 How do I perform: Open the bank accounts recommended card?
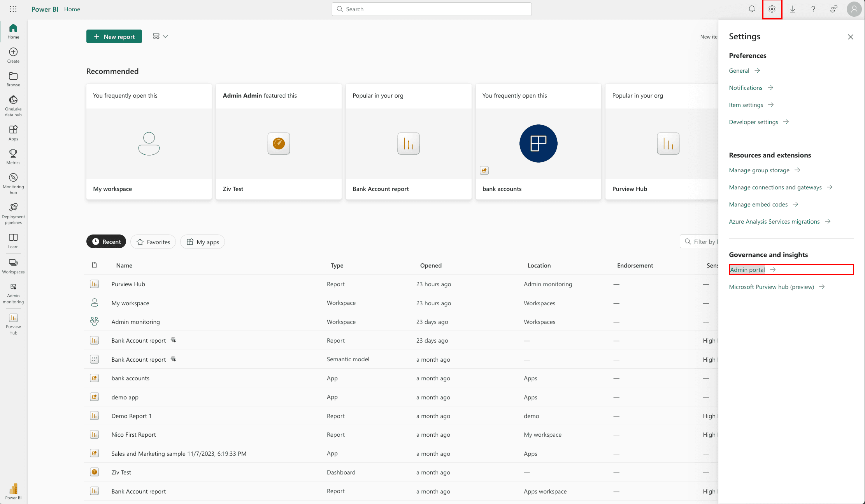click(539, 142)
